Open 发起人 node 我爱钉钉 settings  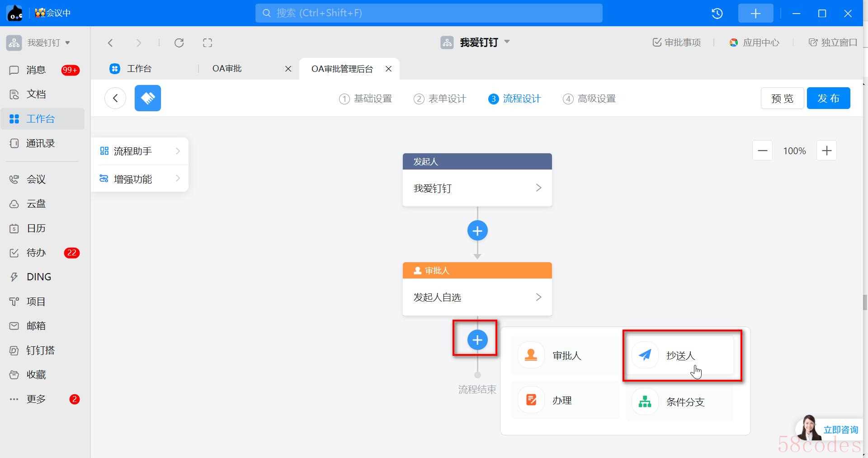[477, 188]
